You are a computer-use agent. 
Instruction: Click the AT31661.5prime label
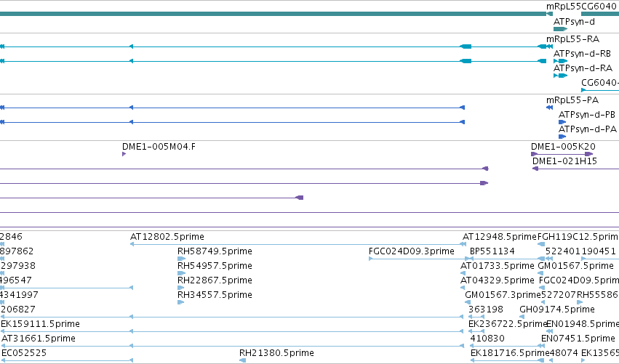coord(39,339)
